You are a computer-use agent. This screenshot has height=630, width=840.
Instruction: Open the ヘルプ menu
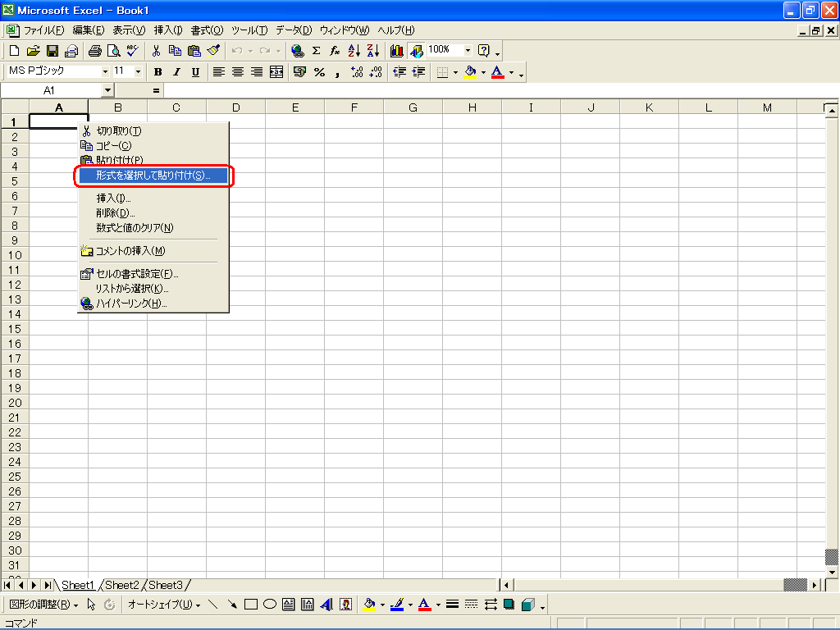point(396,30)
